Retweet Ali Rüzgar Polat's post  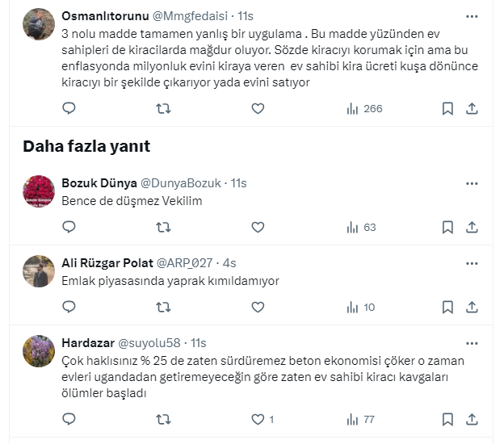[163, 307]
